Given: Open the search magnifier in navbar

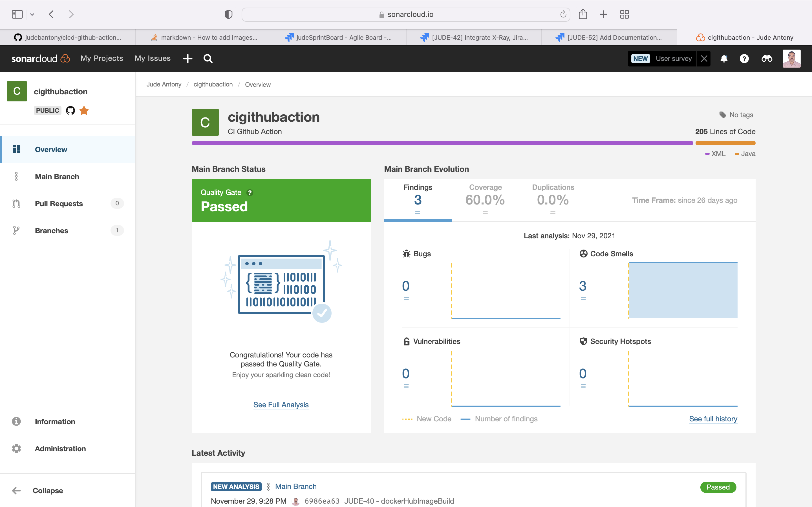Looking at the screenshot, I should pyautogui.click(x=208, y=59).
